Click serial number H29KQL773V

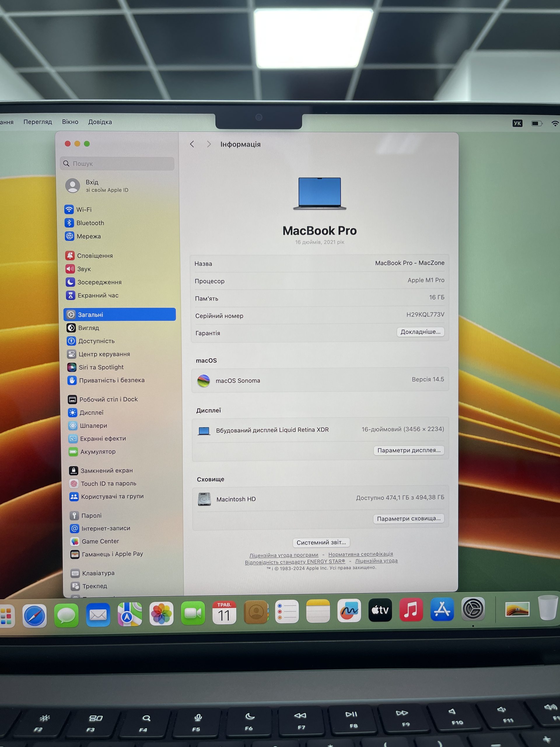tap(425, 314)
